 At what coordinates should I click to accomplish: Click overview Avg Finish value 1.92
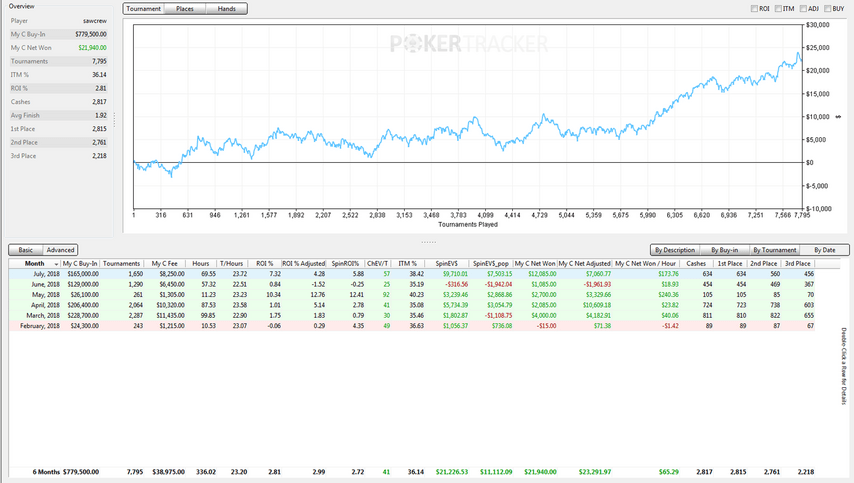(x=101, y=115)
